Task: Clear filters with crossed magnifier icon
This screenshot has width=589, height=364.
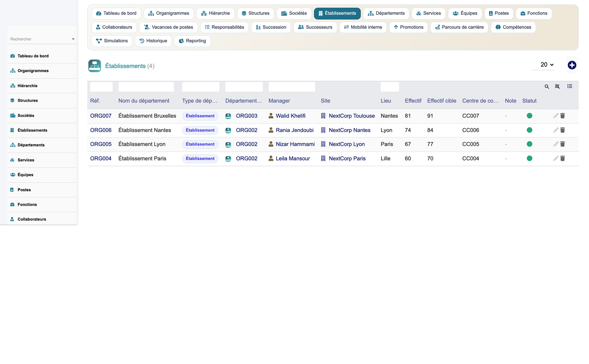Action: pyautogui.click(x=557, y=87)
